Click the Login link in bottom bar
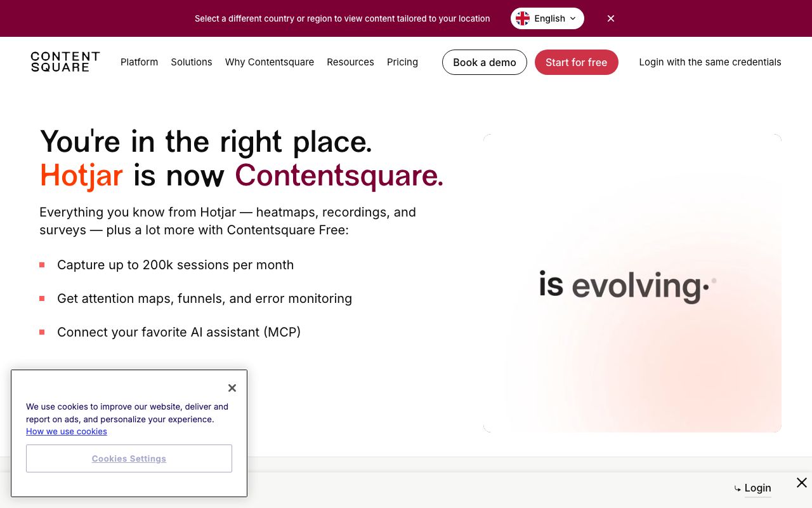Screen dimensions: 812x508 pyautogui.click(x=758, y=488)
